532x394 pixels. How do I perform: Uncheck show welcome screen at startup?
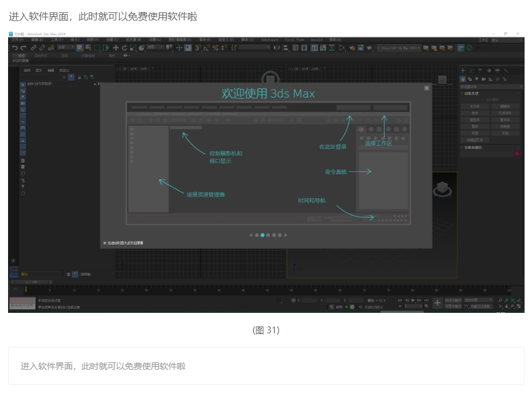click(104, 243)
